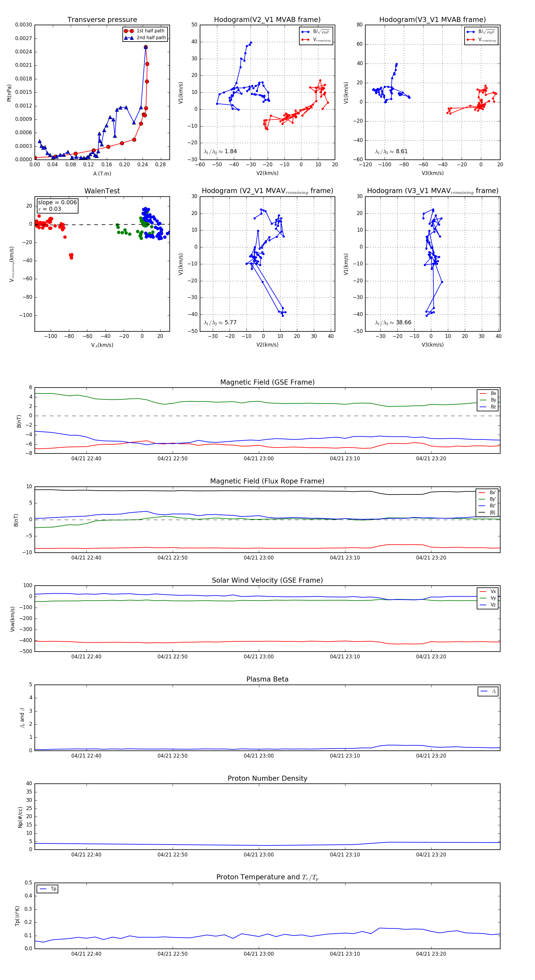This screenshot has height=980, width=535.
Task: Click the Bx' flux rope legend entry
Action: pos(487,492)
